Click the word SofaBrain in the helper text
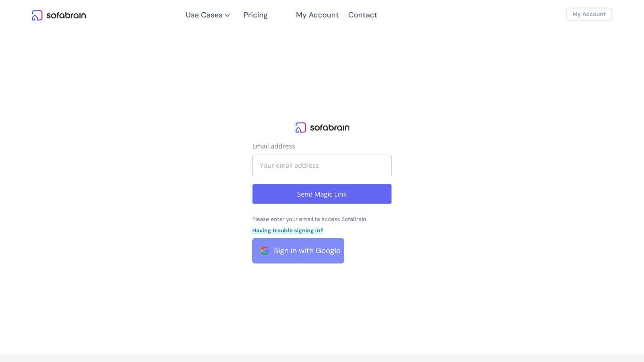644x362 pixels. [354, 219]
